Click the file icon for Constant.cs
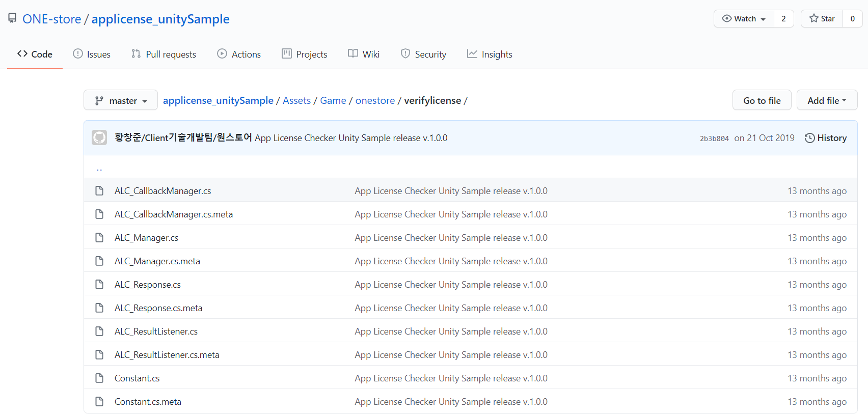The image size is (868, 415). click(x=99, y=378)
